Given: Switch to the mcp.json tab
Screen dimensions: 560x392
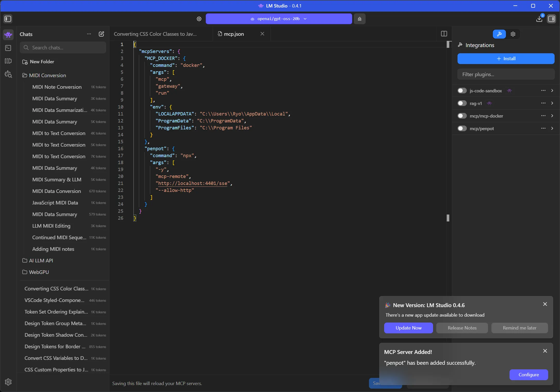Looking at the screenshot, I should [x=234, y=34].
